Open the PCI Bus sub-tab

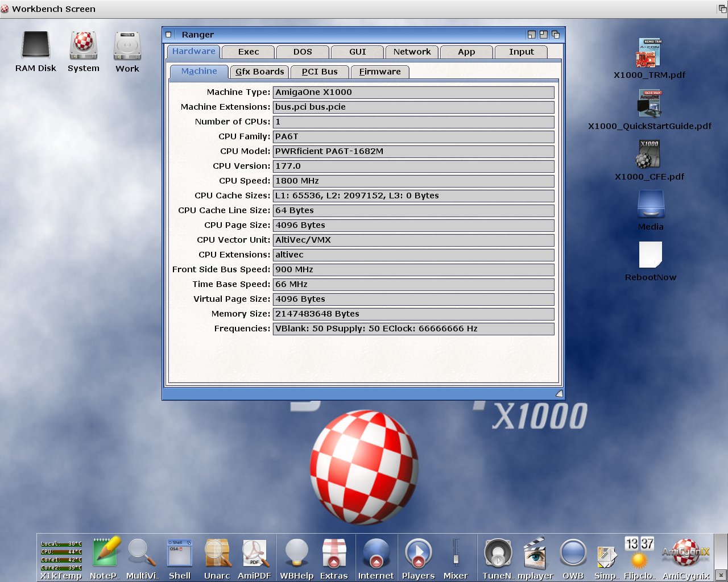coord(320,72)
